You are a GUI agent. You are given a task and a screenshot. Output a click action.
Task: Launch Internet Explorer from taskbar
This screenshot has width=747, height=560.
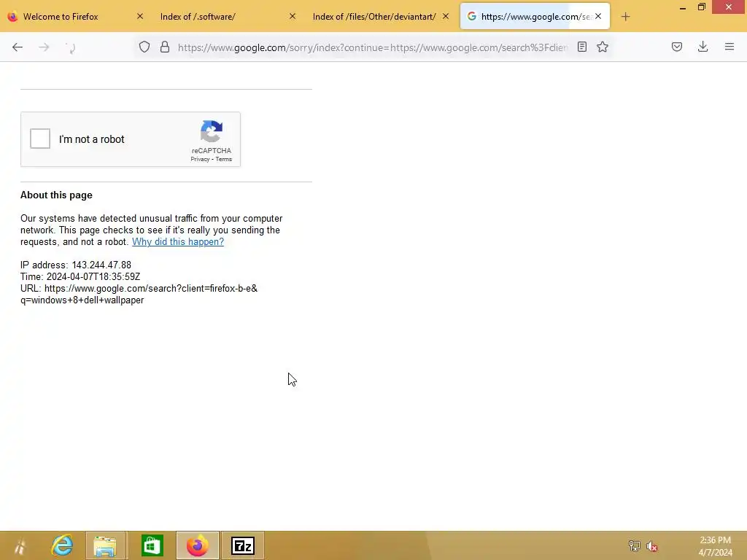[x=62, y=545]
